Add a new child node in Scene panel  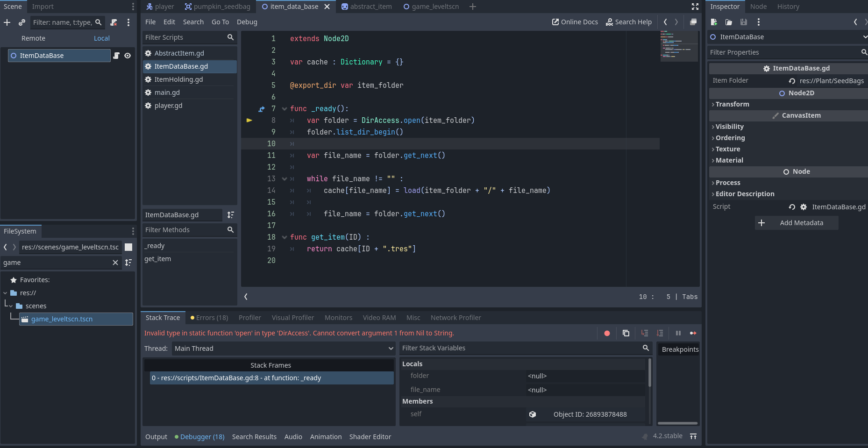coord(7,22)
